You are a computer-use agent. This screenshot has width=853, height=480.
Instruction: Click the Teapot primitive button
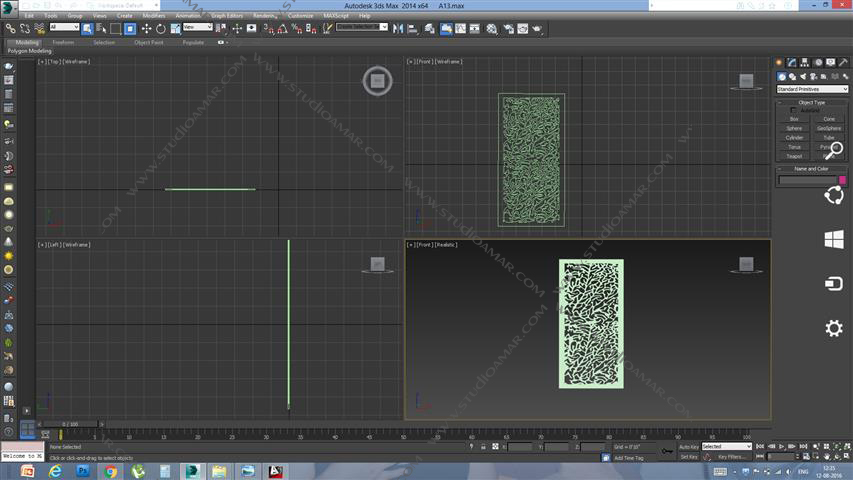point(794,156)
